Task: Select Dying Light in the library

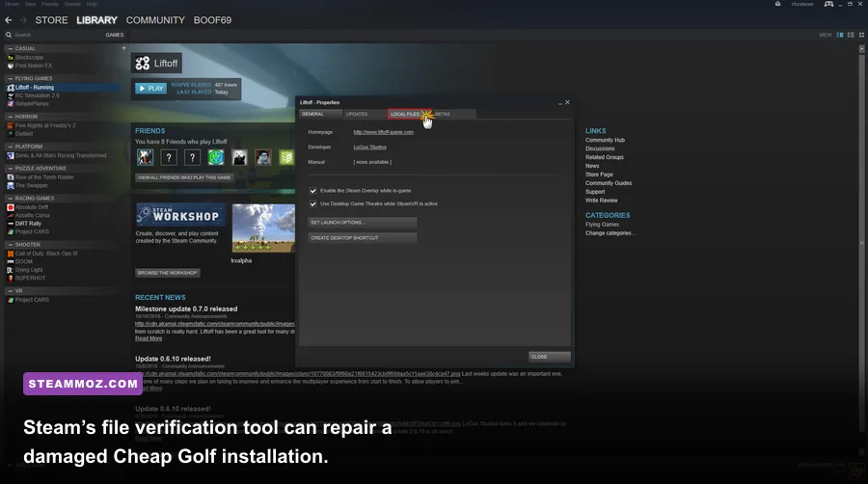Action: coord(29,270)
